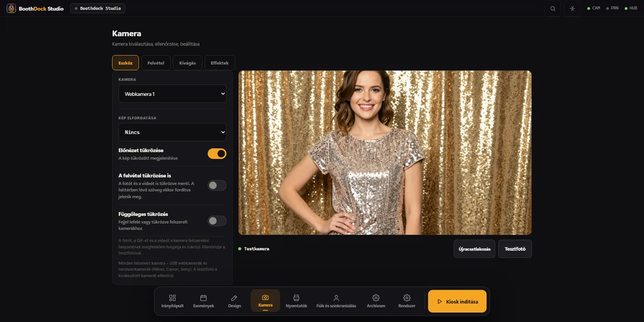Enable A felvétel tükrözése is switch

click(217, 185)
